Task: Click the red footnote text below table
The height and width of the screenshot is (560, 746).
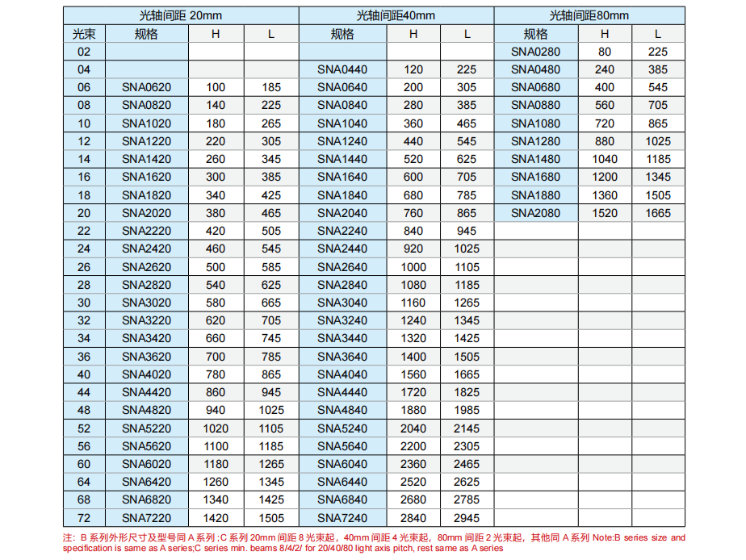Action: 373,542
